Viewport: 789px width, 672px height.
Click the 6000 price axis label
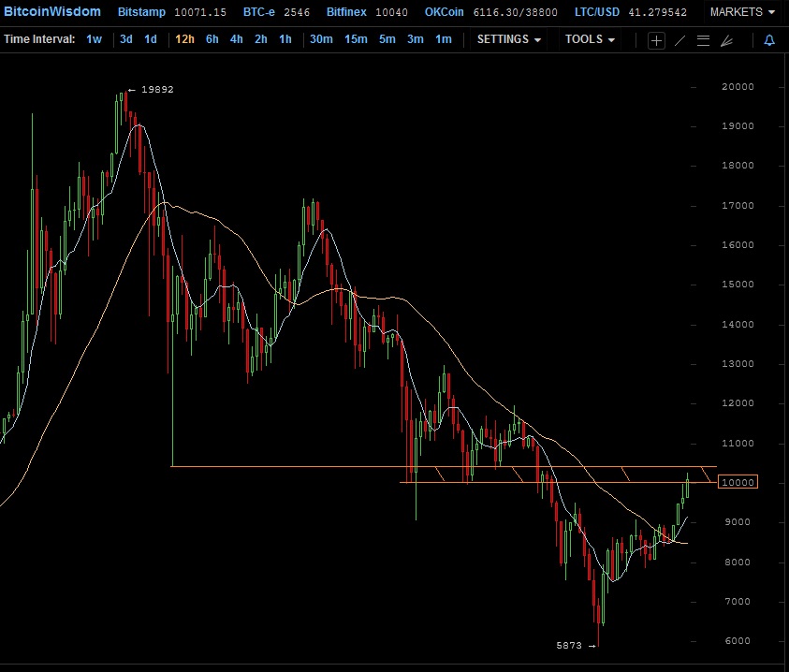(x=738, y=641)
